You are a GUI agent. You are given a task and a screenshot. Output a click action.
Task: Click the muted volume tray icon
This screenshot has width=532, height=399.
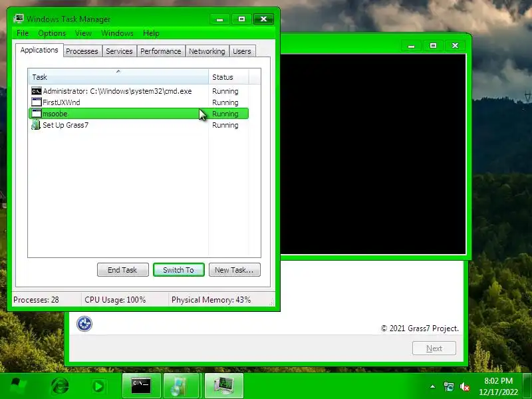(464, 386)
